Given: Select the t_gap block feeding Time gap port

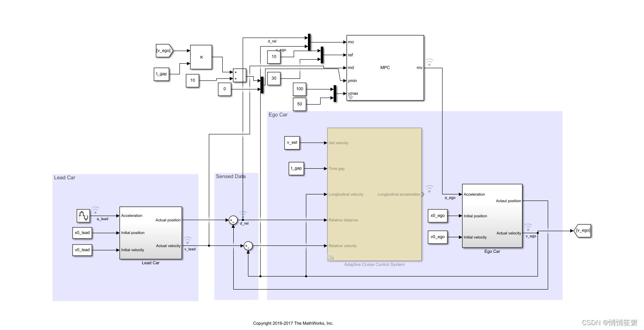Looking at the screenshot, I should coord(297,168).
